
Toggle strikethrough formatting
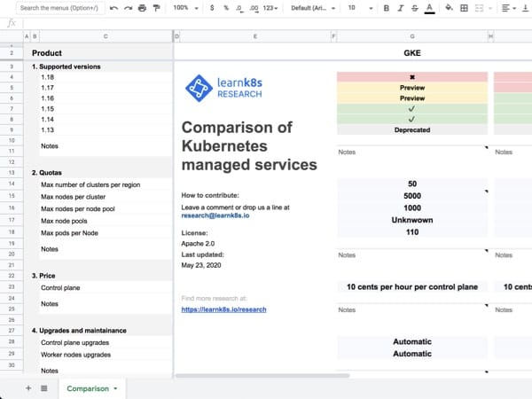click(x=415, y=8)
